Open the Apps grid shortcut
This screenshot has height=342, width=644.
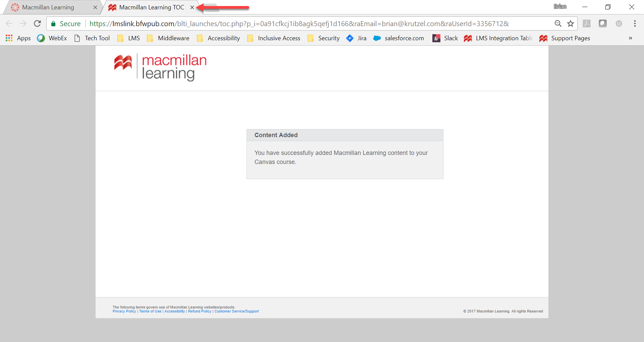(x=18, y=38)
